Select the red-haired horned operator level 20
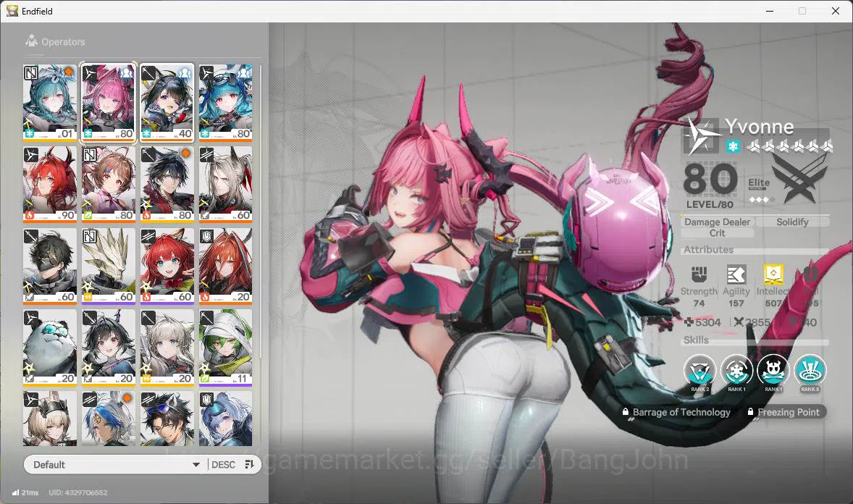Viewport: 853px width, 504px height. [x=226, y=266]
